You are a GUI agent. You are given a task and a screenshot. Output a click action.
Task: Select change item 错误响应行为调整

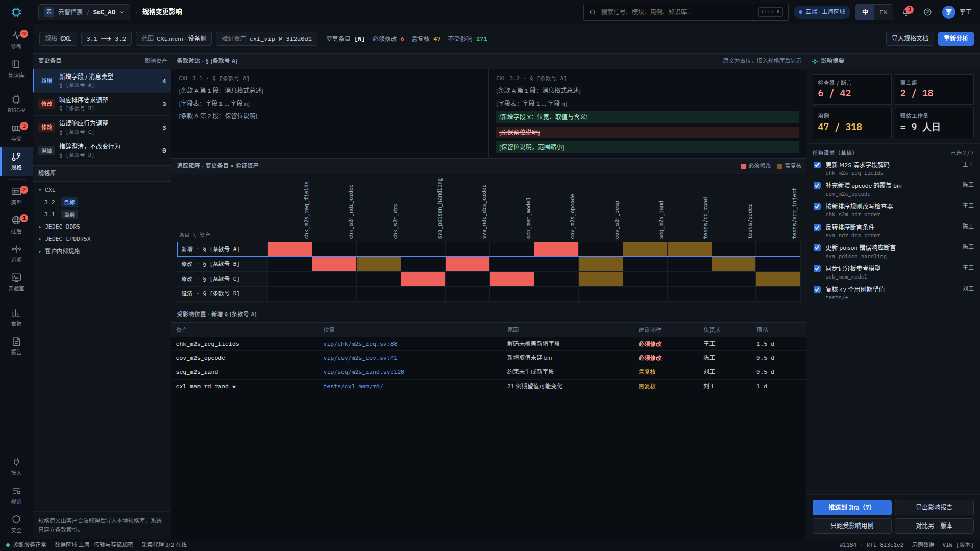coord(102,127)
